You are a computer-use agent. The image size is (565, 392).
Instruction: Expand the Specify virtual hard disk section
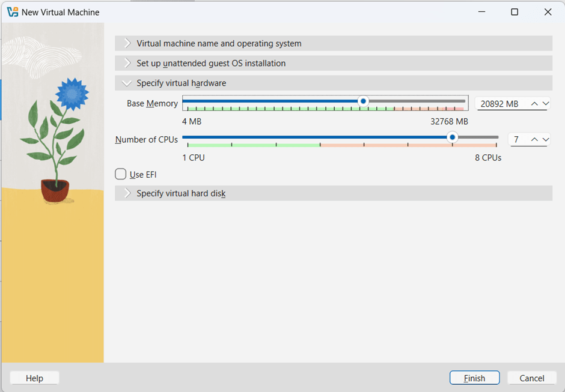point(181,193)
